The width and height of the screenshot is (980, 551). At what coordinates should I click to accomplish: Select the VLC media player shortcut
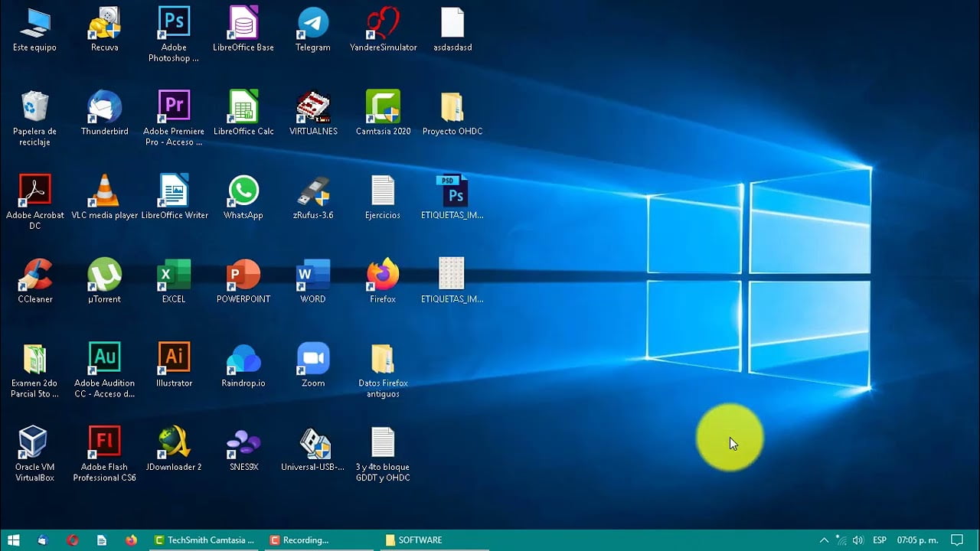104,197
